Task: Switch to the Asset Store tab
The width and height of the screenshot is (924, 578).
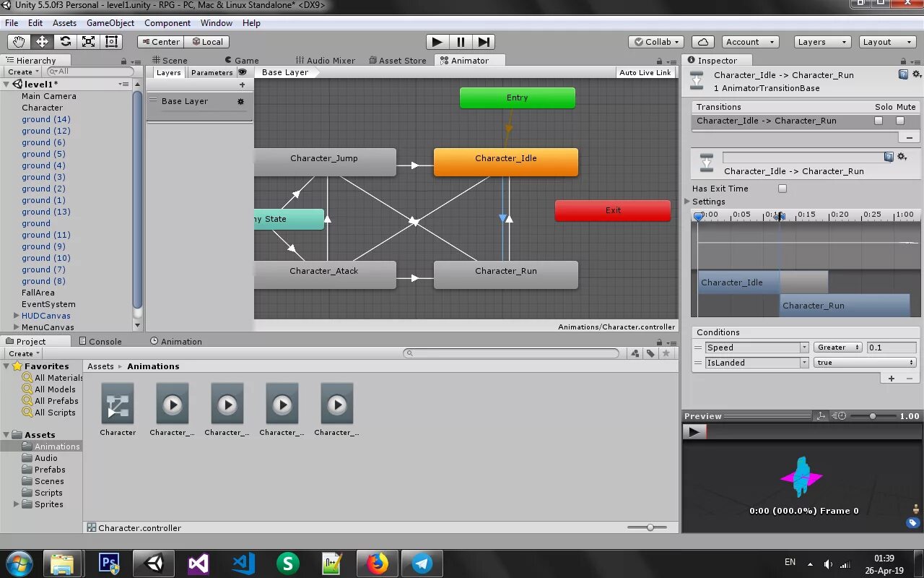Action: pyautogui.click(x=398, y=61)
